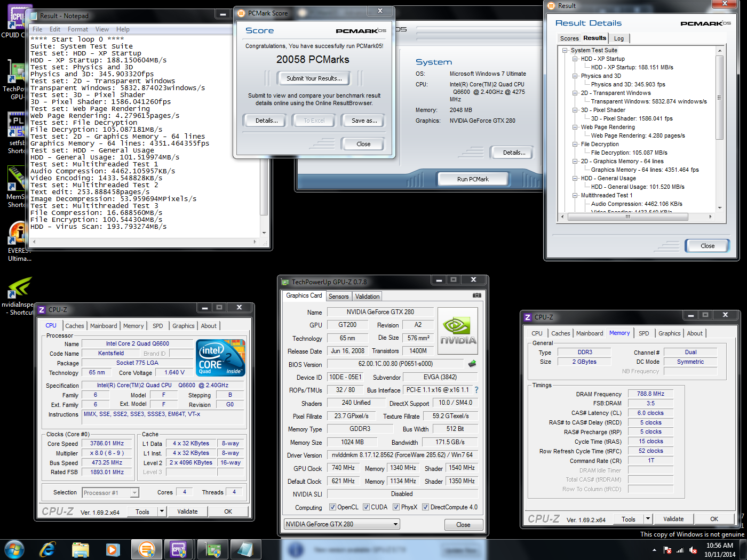Toggle the PhysX checkbox in GPU-Z

coord(396,507)
